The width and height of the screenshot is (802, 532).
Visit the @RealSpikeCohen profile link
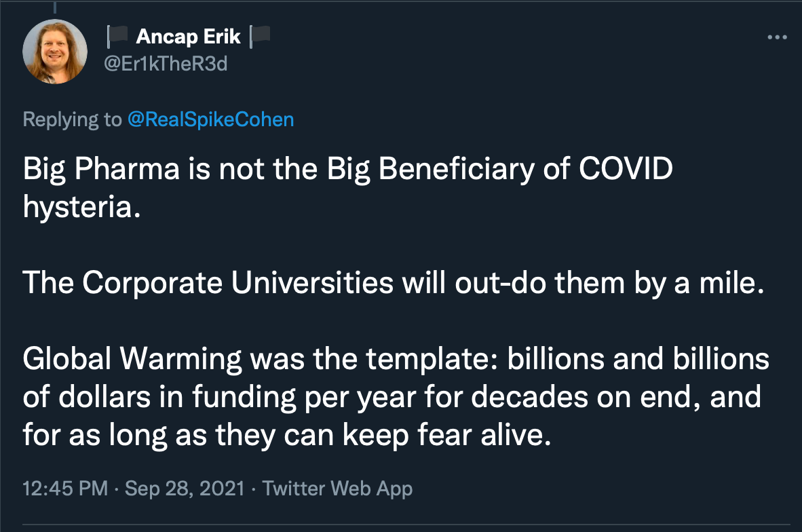211,119
